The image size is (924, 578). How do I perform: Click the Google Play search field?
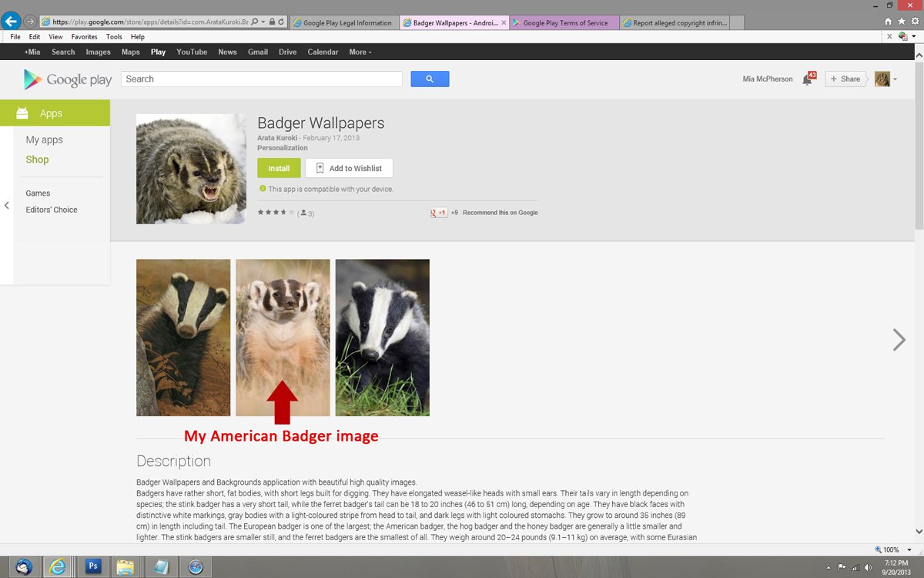coord(262,79)
